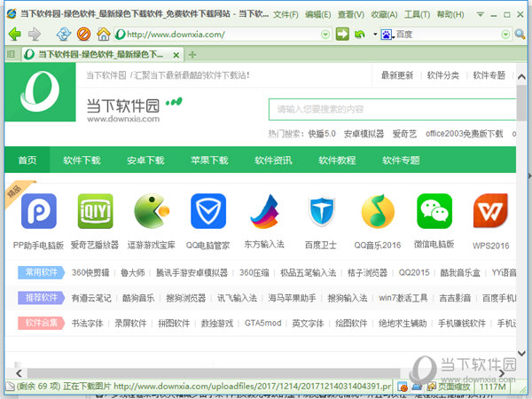Click the 推荐软件 purple category label
Image resolution: width=532 pixels, height=399 pixels.
coord(41,298)
